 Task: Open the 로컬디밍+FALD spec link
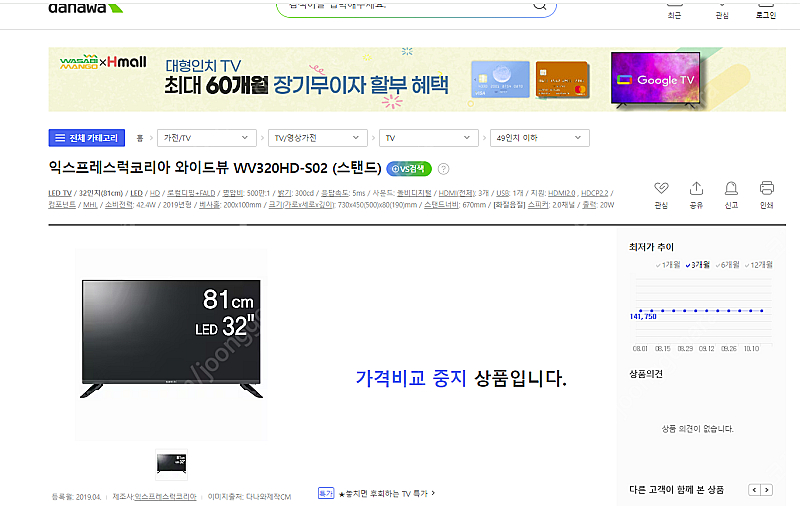(x=191, y=193)
